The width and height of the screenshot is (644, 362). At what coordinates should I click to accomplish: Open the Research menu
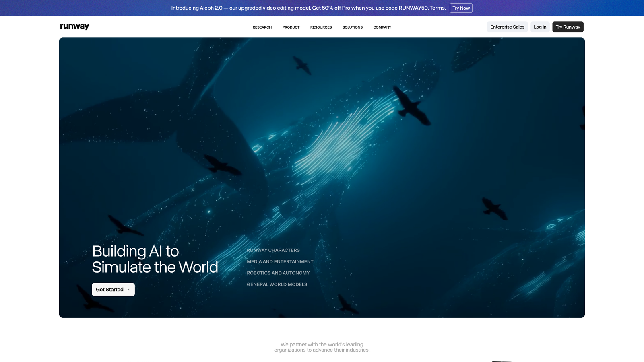(x=262, y=27)
